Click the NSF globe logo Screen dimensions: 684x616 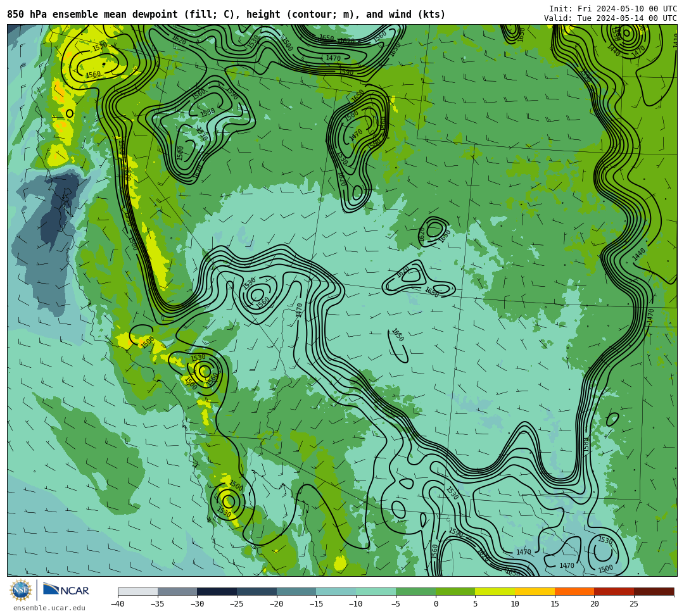(x=21, y=590)
